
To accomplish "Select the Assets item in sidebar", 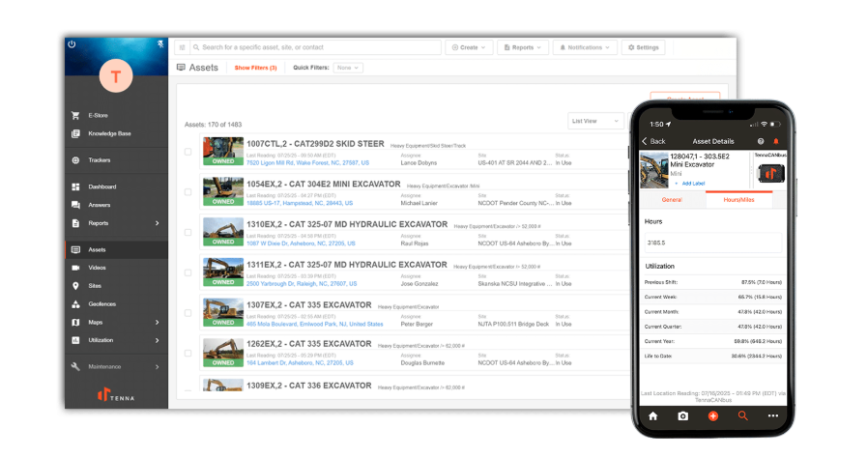I will coord(116,250).
